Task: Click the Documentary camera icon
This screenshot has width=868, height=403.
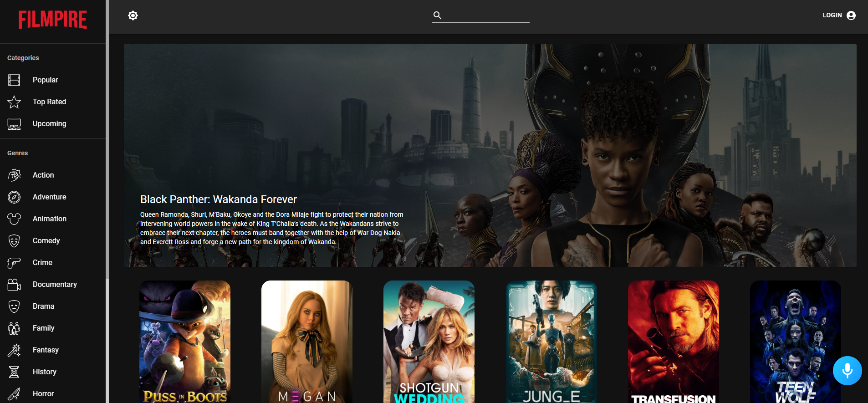Action: point(14,285)
